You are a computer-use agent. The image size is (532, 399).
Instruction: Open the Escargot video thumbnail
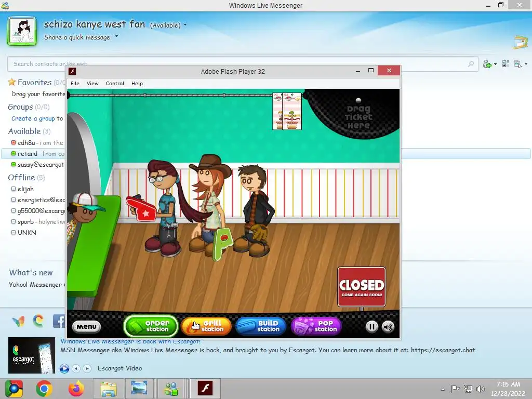click(32, 355)
